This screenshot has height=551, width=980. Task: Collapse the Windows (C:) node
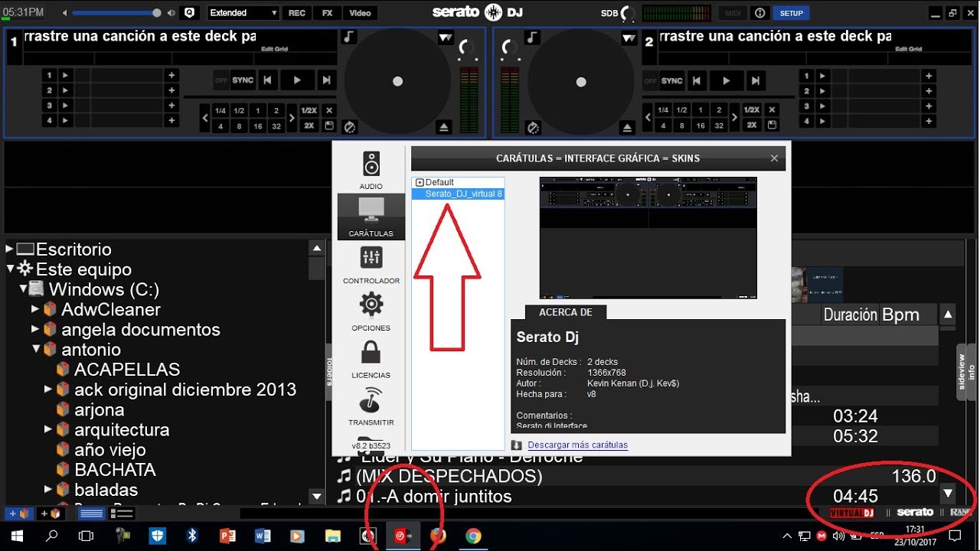pyautogui.click(x=23, y=289)
